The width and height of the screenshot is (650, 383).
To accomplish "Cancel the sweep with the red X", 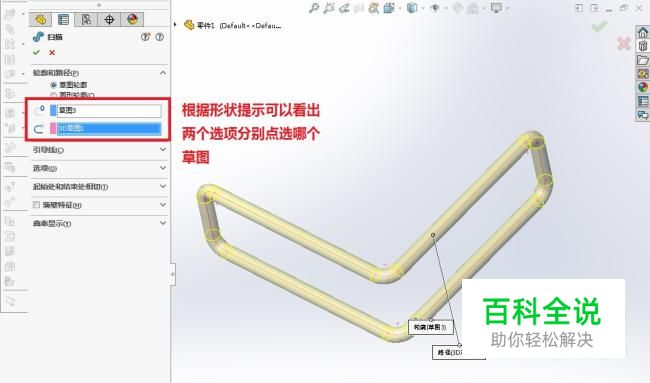I will (52, 52).
